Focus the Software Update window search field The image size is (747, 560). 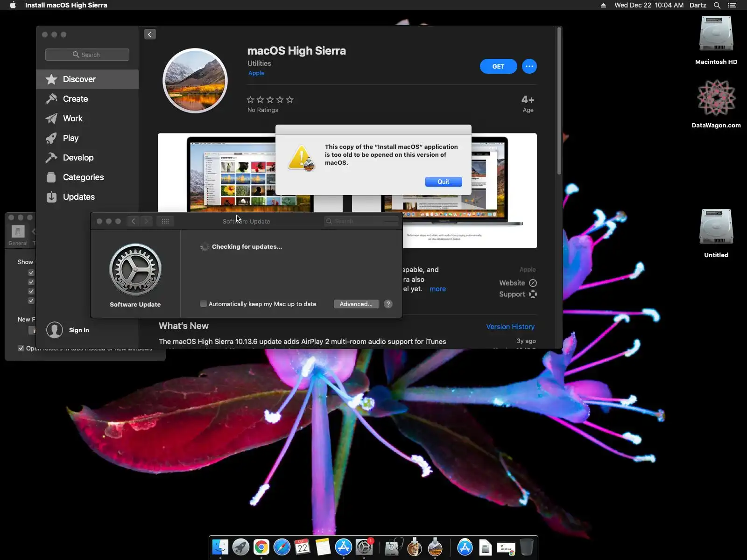click(x=361, y=221)
